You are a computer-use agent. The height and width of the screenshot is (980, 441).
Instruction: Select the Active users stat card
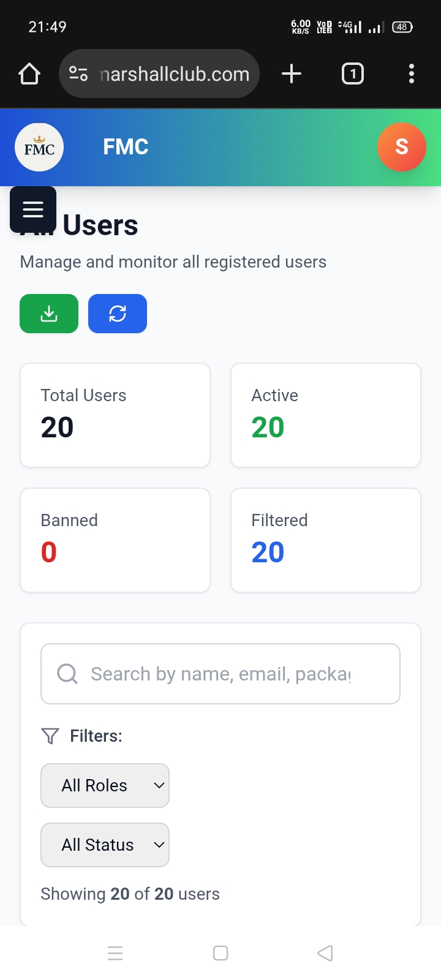tap(326, 415)
